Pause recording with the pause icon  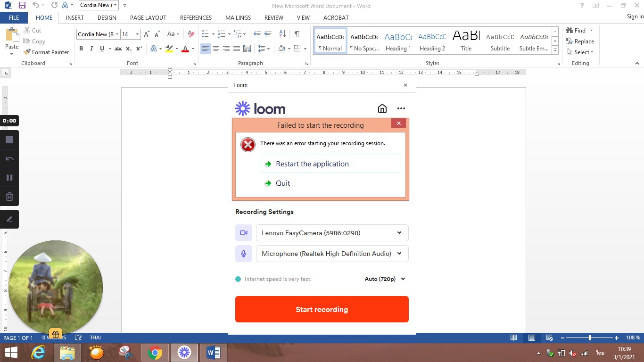[9, 178]
